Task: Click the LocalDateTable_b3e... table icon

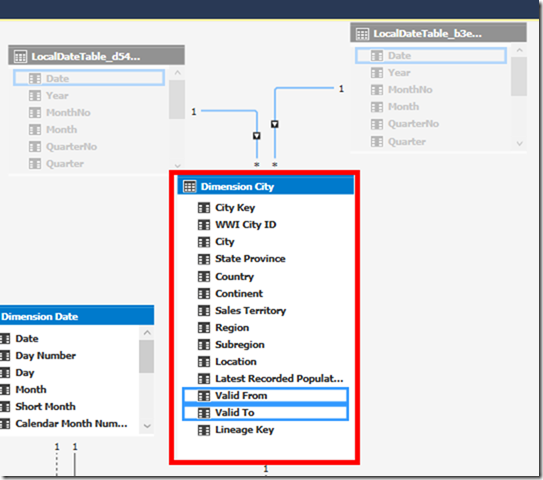Action: pyautogui.click(x=362, y=34)
